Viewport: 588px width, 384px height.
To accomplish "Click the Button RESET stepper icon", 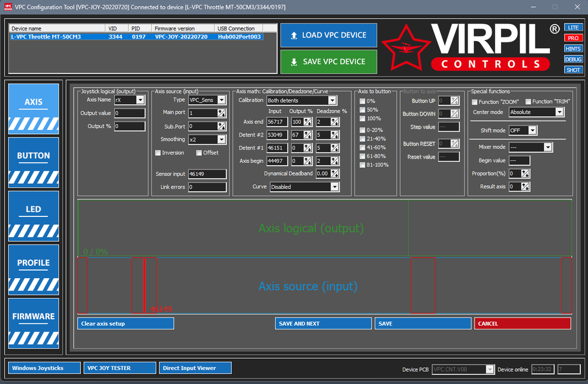I will click(455, 144).
